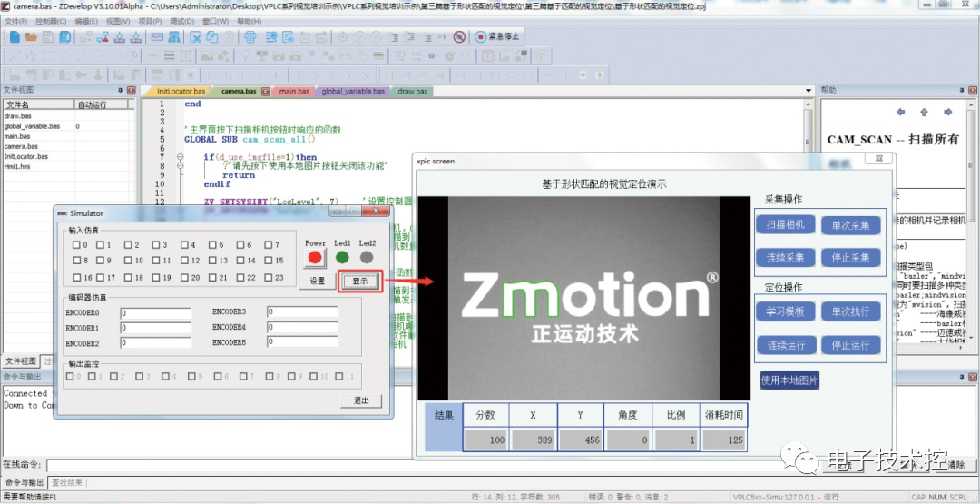
Task: Click the network tree toolbar icon
Action: click(x=173, y=37)
